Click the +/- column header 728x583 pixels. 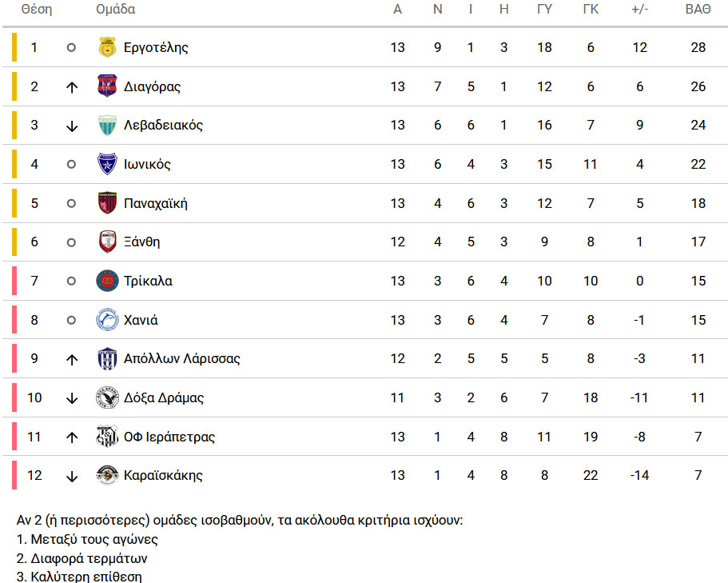tap(639, 10)
